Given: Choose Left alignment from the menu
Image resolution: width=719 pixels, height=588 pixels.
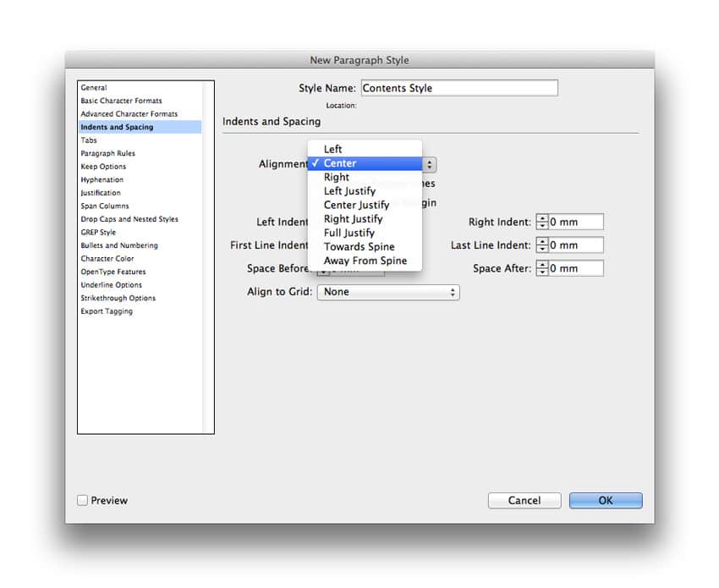Looking at the screenshot, I should point(365,149).
